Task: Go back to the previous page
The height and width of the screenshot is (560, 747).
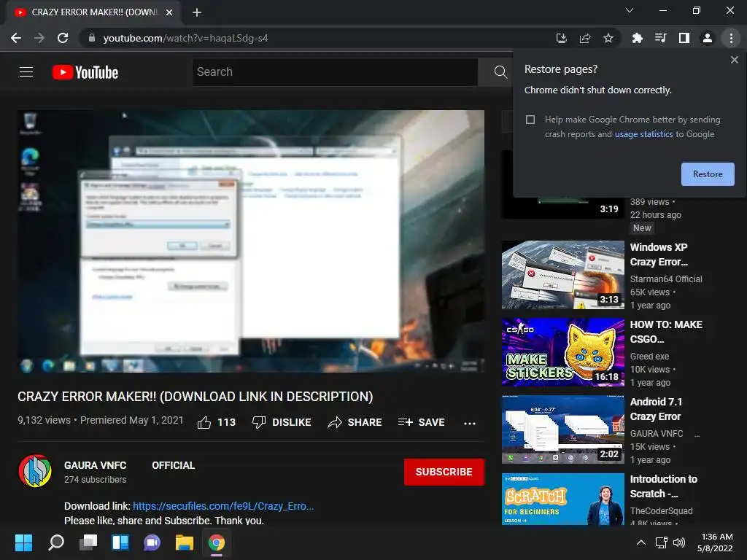Action: point(16,38)
